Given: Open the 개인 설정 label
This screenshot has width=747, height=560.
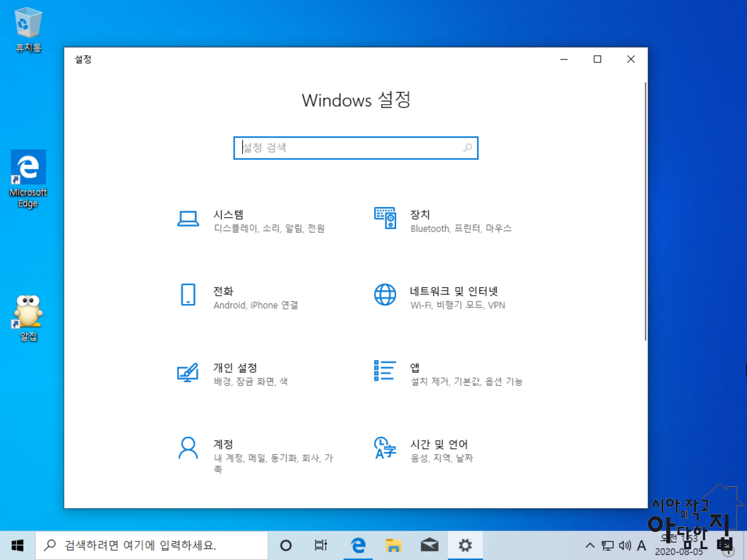Looking at the screenshot, I should pos(235,367).
